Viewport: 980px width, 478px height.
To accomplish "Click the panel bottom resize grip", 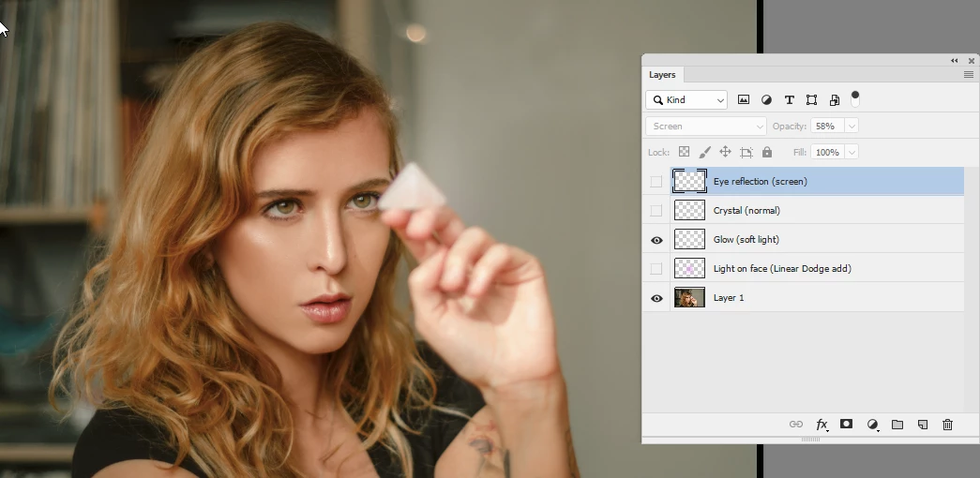I will tap(810, 440).
